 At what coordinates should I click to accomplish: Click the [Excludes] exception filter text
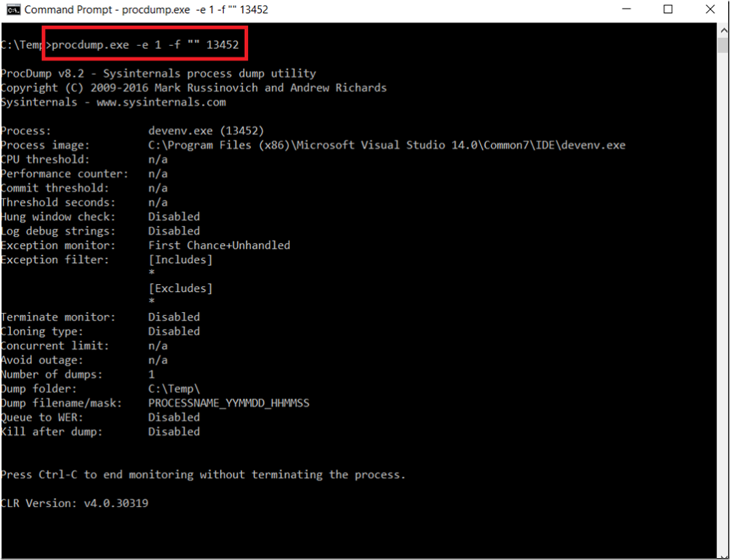180,288
